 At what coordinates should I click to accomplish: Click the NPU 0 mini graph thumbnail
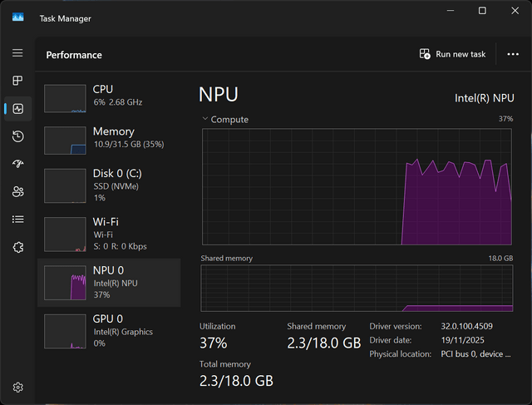(x=65, y=283)
